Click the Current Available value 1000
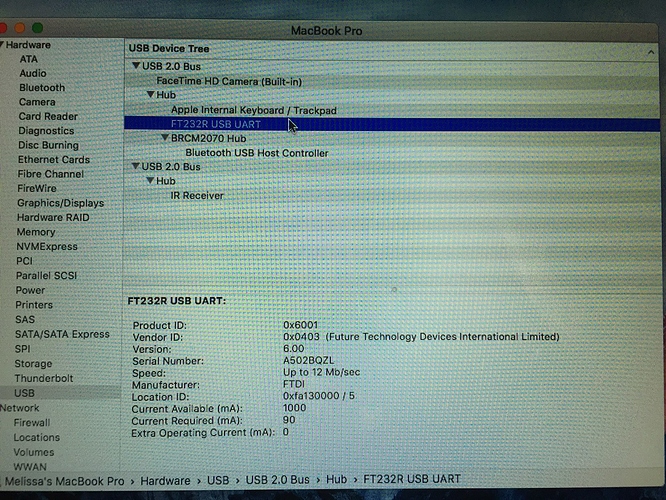666x500 pixels. click(294, 408)
